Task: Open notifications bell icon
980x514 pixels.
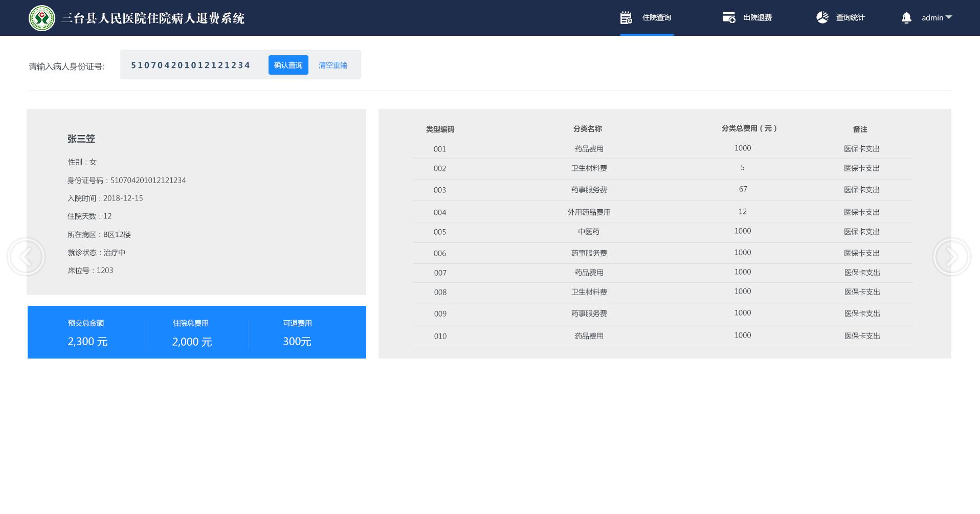Action: tap(906, 18)
